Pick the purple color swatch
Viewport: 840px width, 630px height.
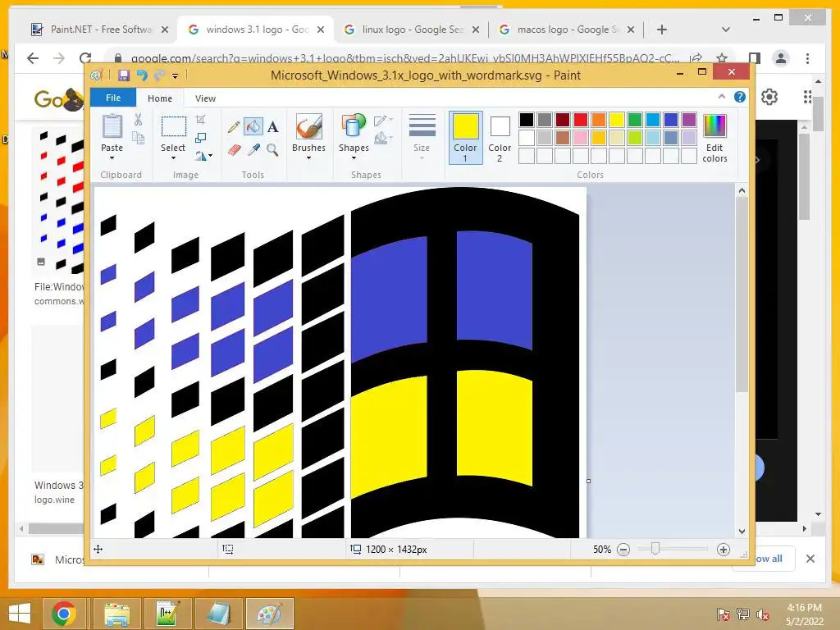click(689, 120)
